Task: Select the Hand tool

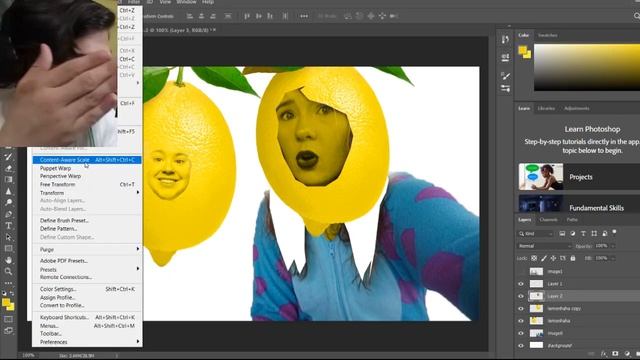Action: coord(8,260)
